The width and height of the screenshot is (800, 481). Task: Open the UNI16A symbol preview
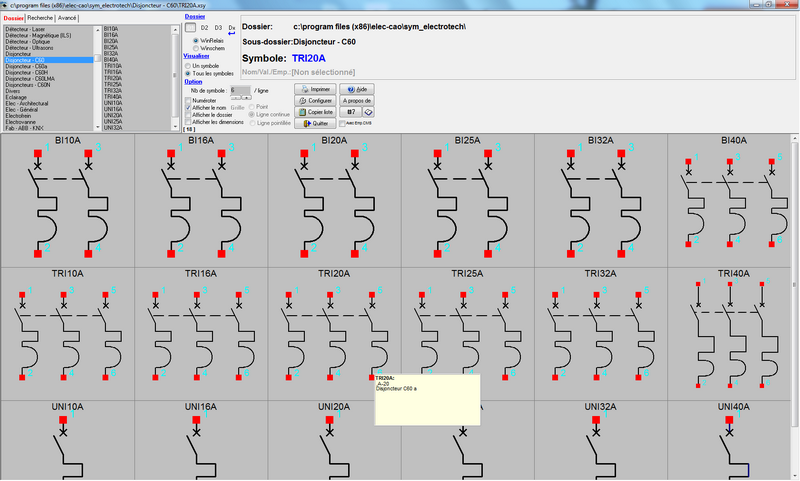click(201, 441)
